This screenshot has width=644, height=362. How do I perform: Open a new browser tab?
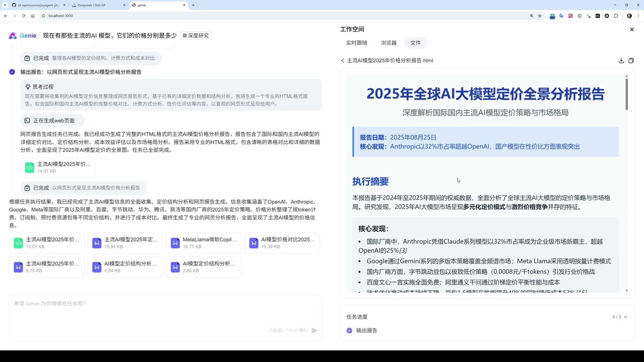coord(193,5)
